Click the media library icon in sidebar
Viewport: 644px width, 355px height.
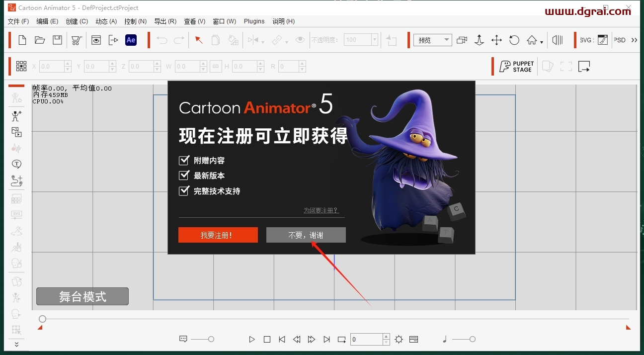coord(16,132)
